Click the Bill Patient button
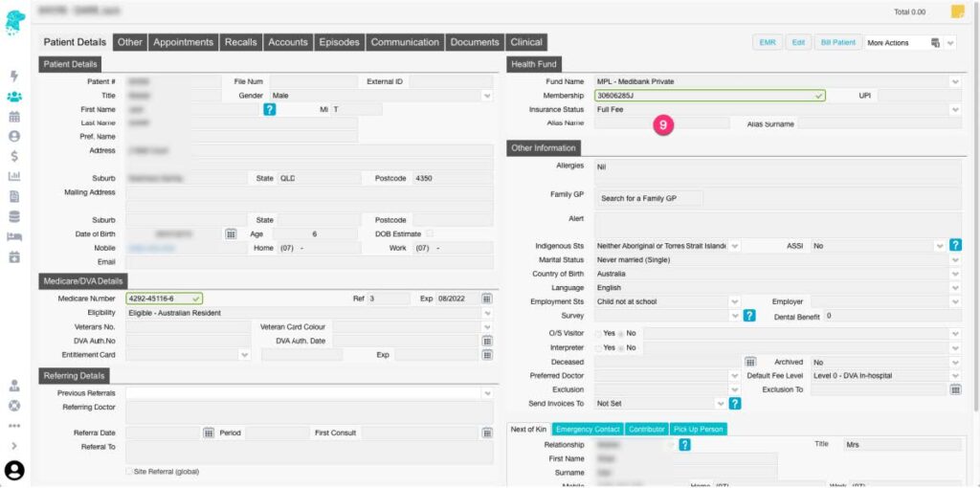The image size is (980, 488). 838,42
